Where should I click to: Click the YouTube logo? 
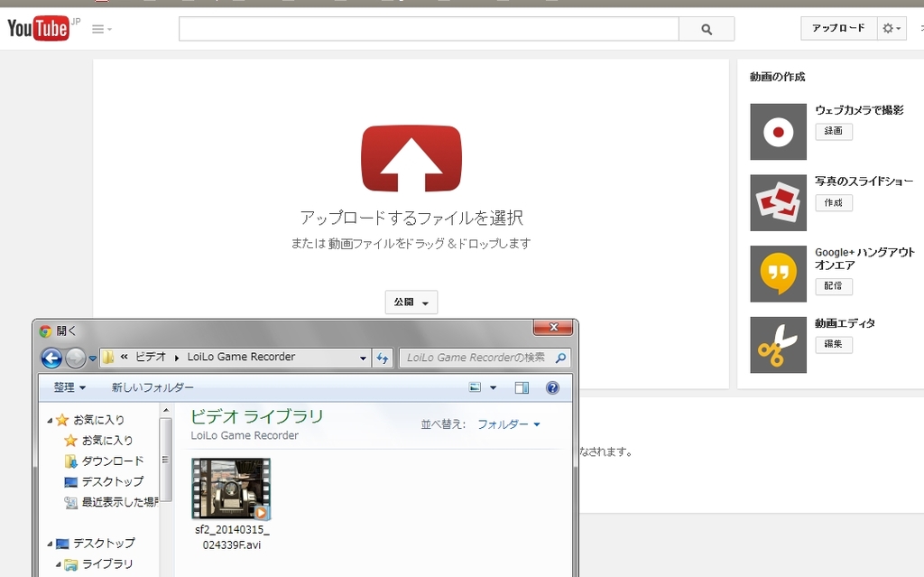point(39,29)
